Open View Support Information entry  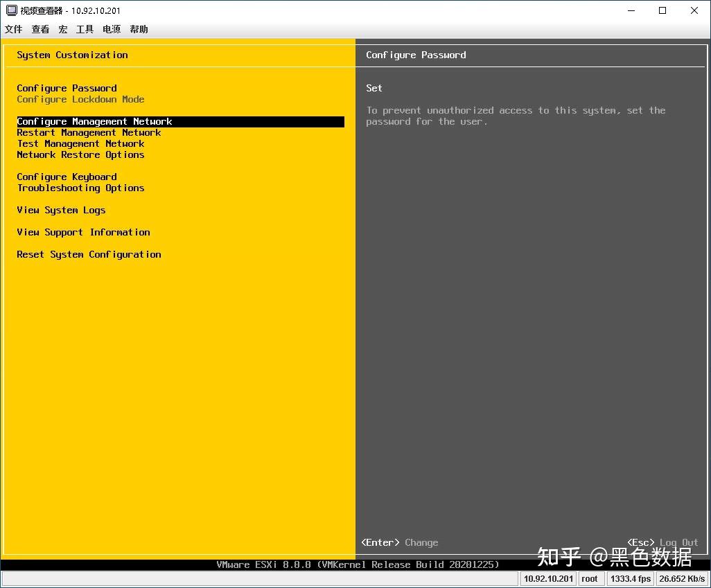(83, 232)
